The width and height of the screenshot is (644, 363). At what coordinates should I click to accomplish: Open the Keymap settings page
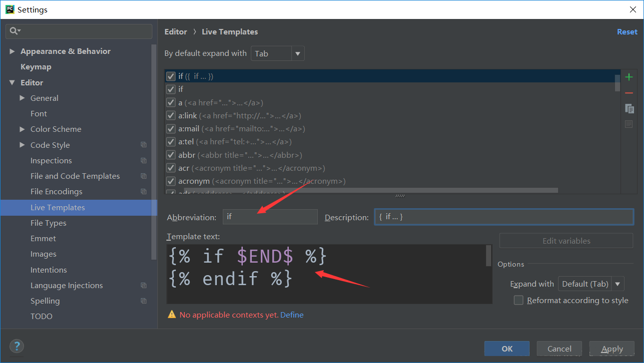tap(36, 67)
